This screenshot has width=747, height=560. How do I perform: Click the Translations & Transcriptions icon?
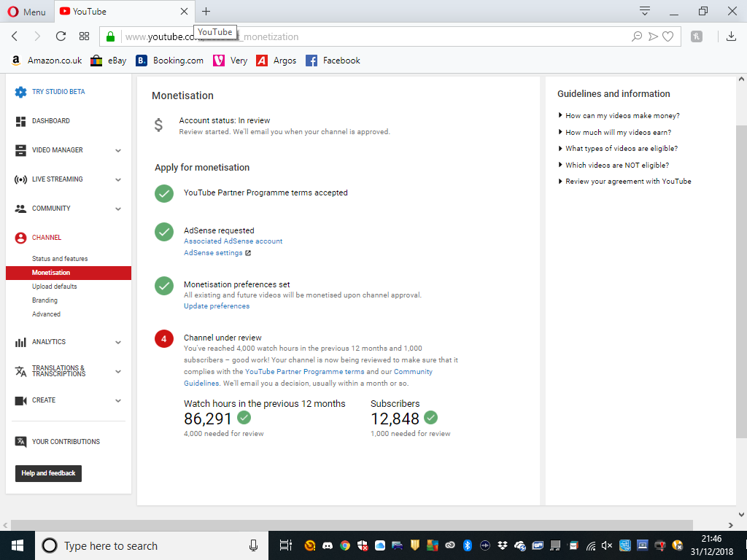pos(20,371)
